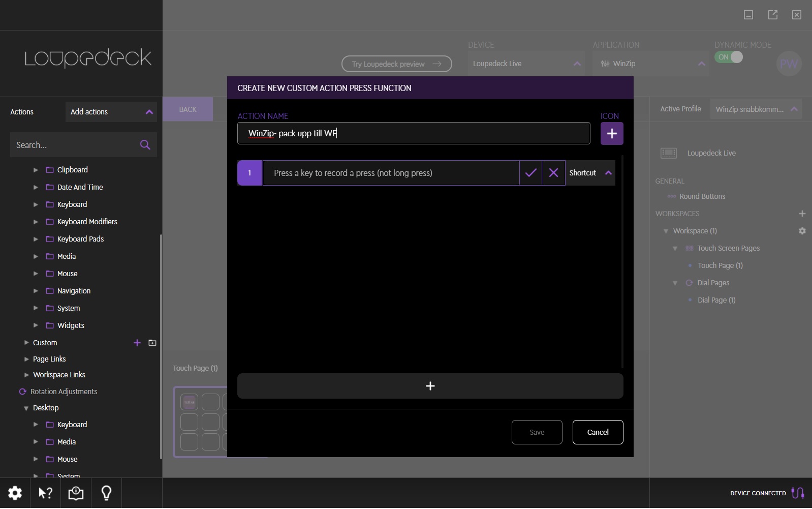Expand the Custom section
The image size is (812, 509).
tap(26, 343)
